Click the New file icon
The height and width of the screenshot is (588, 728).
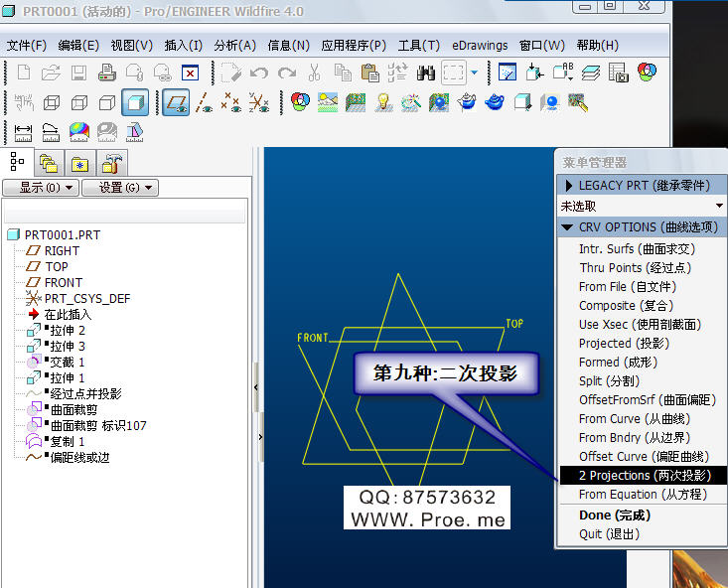24,73
